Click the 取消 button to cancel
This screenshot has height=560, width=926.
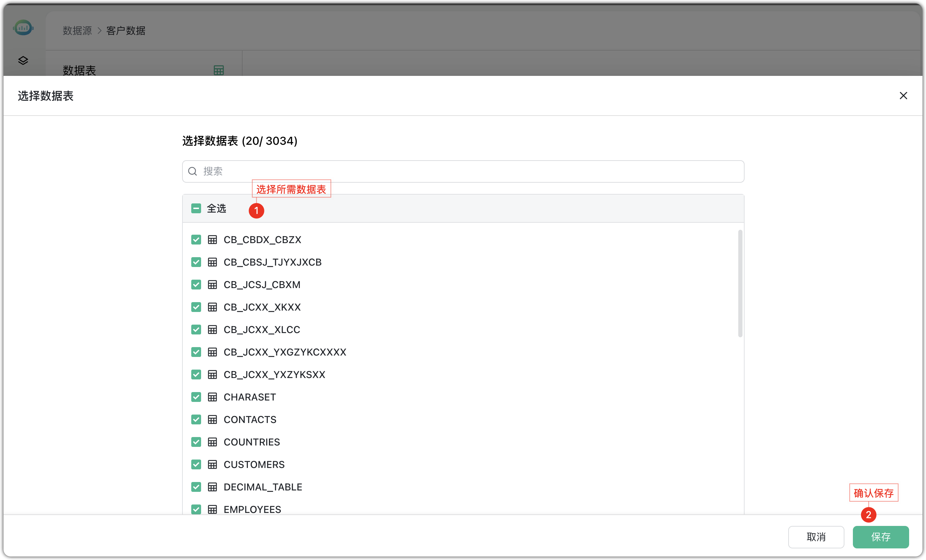tap(816, 537)
